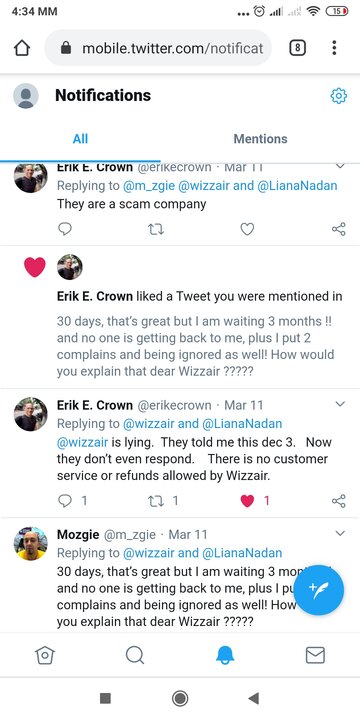Reply to the "They are a scam company" tweet
360x720 pixels.
pyautogui.click(x=65, y=229)
